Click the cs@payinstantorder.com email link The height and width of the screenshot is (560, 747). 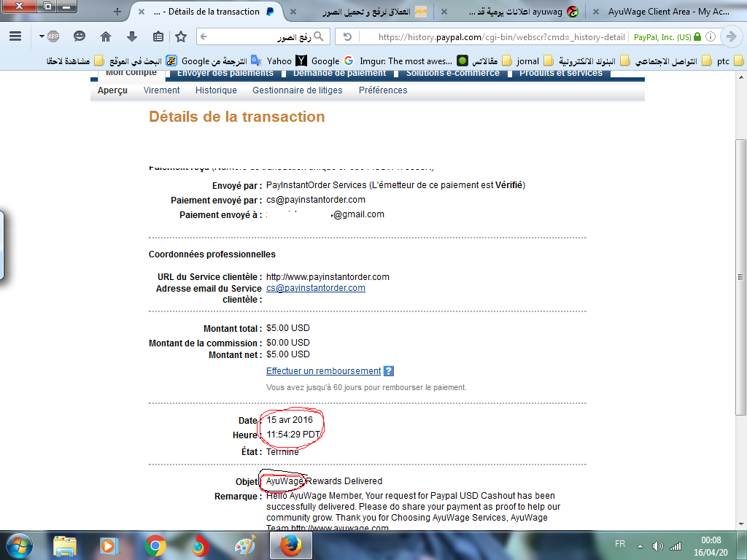tap(316, 288)
